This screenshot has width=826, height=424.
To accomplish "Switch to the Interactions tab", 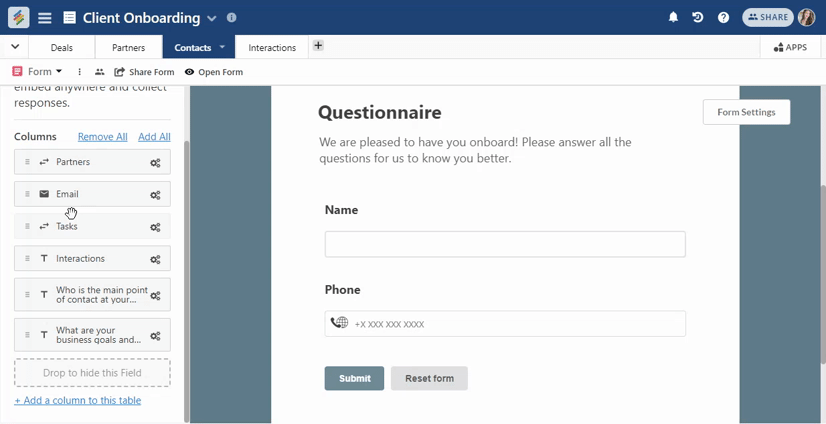I will 272,47.
